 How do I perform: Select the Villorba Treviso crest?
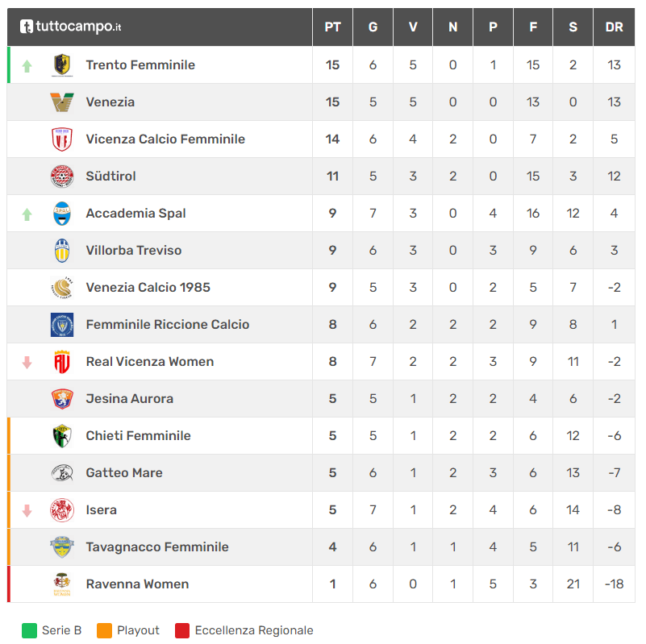click(x=62, y=251)
